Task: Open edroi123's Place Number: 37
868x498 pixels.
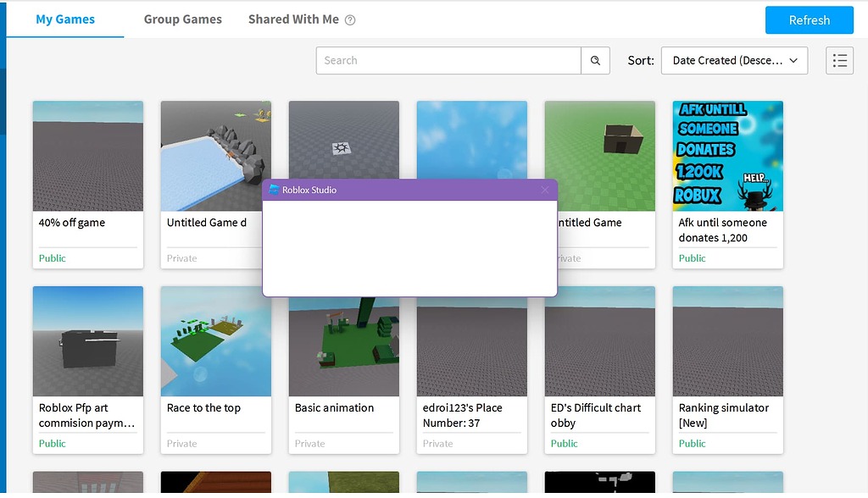Action: click(x=471, y=340)
